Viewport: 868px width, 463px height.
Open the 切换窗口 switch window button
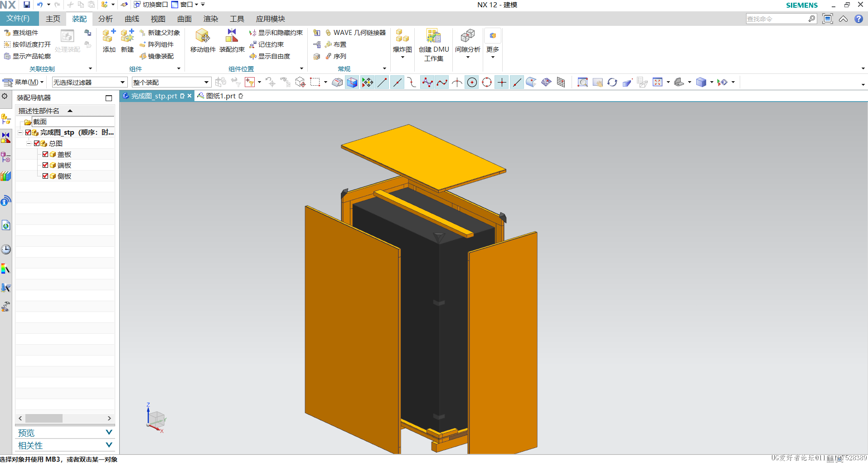click(150, 5)
